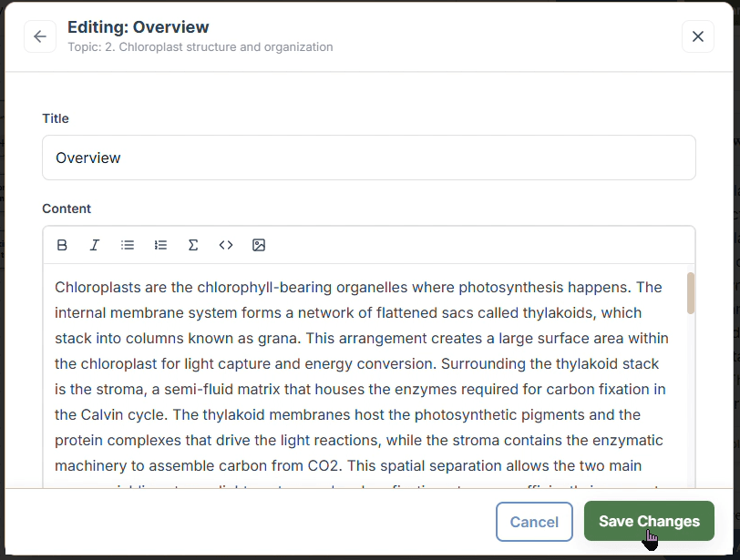Cancel editing the overview
This screenshot has width=740, height=560.
coord(534,522)
